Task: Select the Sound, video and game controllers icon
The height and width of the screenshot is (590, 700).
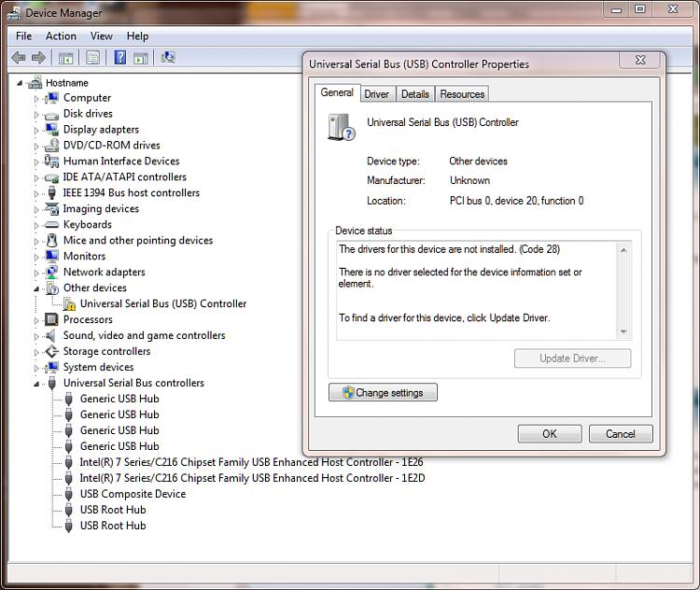Action: [51, 335]
